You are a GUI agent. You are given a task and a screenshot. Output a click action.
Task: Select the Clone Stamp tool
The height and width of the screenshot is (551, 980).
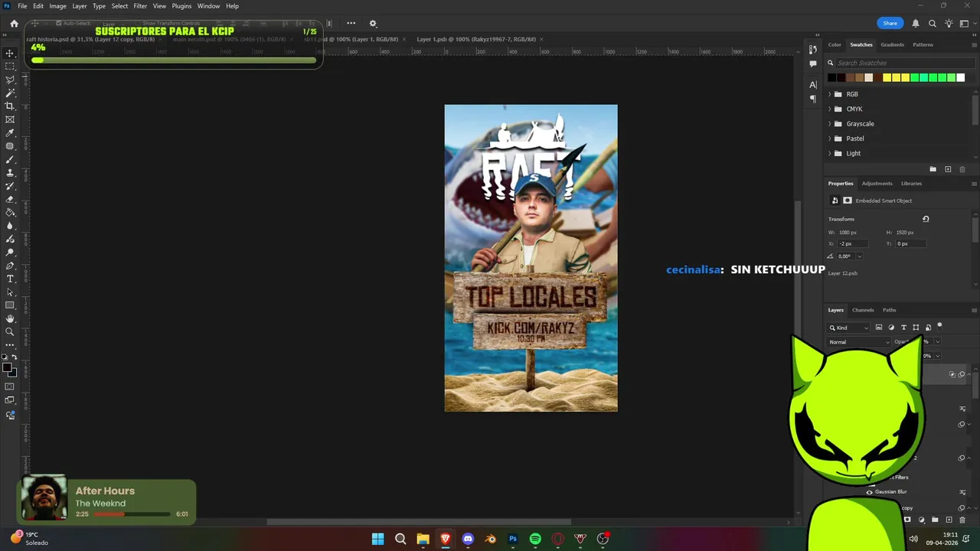[x=10, y=173]
